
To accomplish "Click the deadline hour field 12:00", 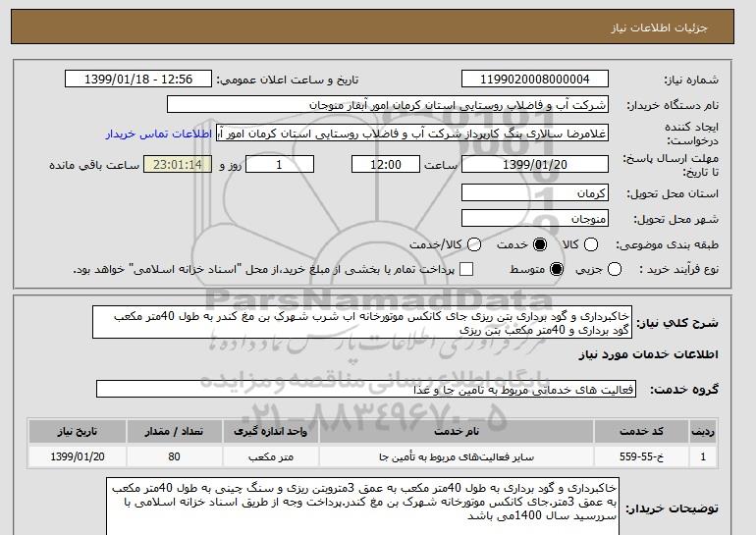I will coord(386,164).
